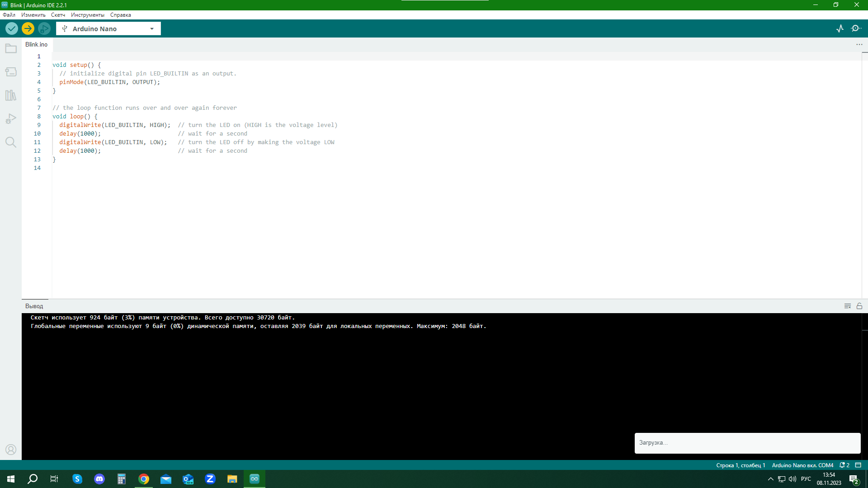868x488 pixels.
Task: Place cursor on empty line 14
Action: [x=457, y=168]
